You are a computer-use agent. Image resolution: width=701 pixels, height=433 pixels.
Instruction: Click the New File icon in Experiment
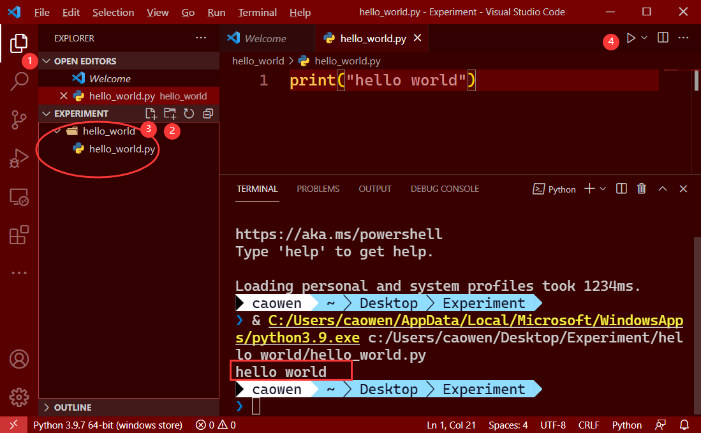tap(151, 114)
